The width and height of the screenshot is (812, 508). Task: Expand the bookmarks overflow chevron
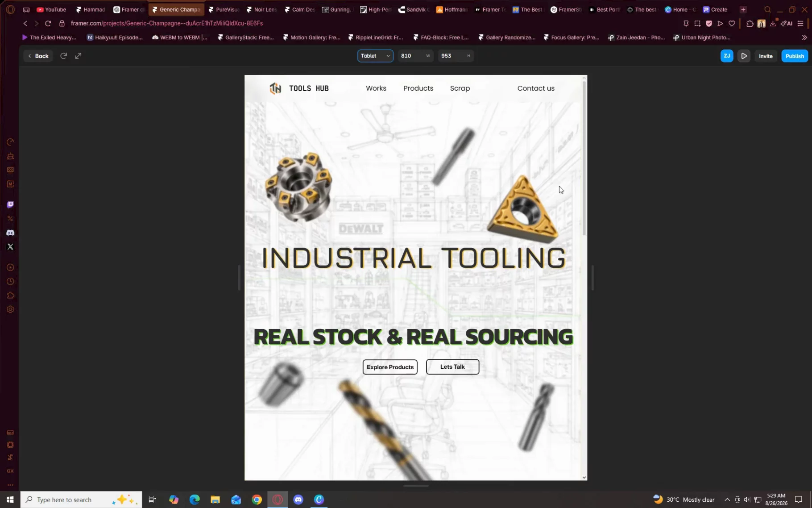[804, 37]
